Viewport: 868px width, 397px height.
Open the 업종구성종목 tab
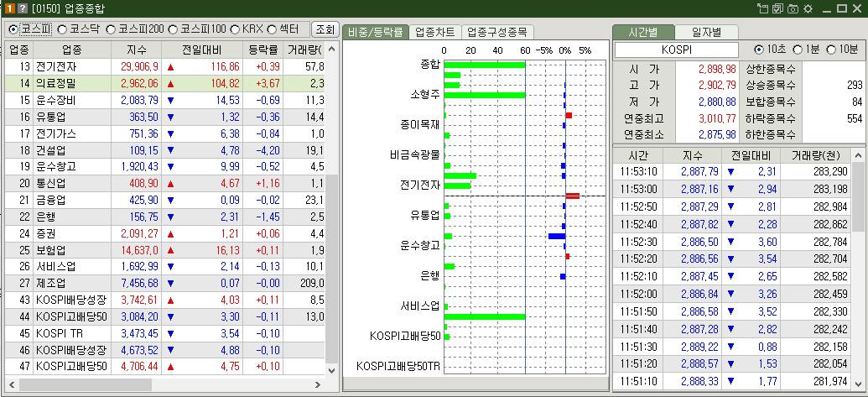coord(497,32)
